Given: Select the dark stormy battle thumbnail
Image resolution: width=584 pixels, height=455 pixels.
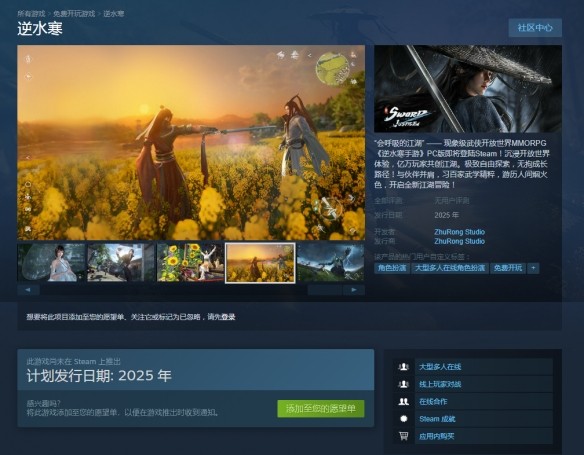Looking at the screenshot, I should coord(331,262).
